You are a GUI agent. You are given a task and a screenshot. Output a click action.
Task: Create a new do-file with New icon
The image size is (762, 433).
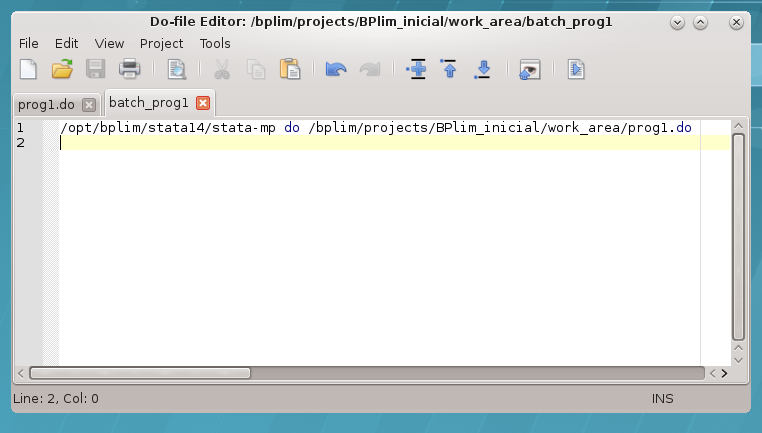[29, 69]
